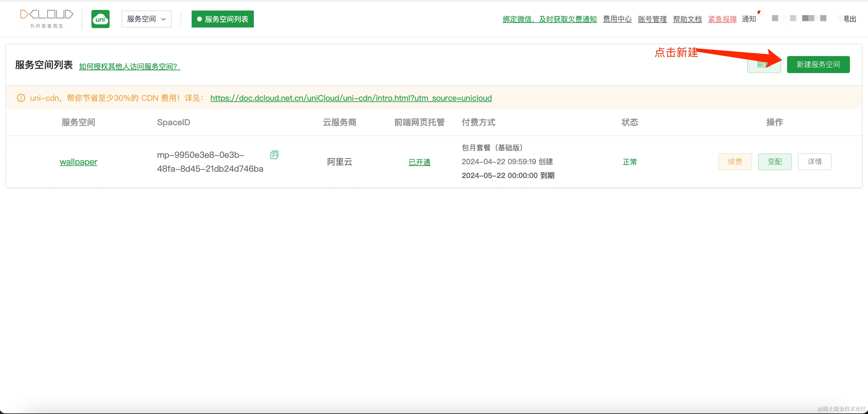The image size is (868, 414).
Task: Switch to the 服务空间列表 tab
Action: pyautogui.click(x=222, y=19)
